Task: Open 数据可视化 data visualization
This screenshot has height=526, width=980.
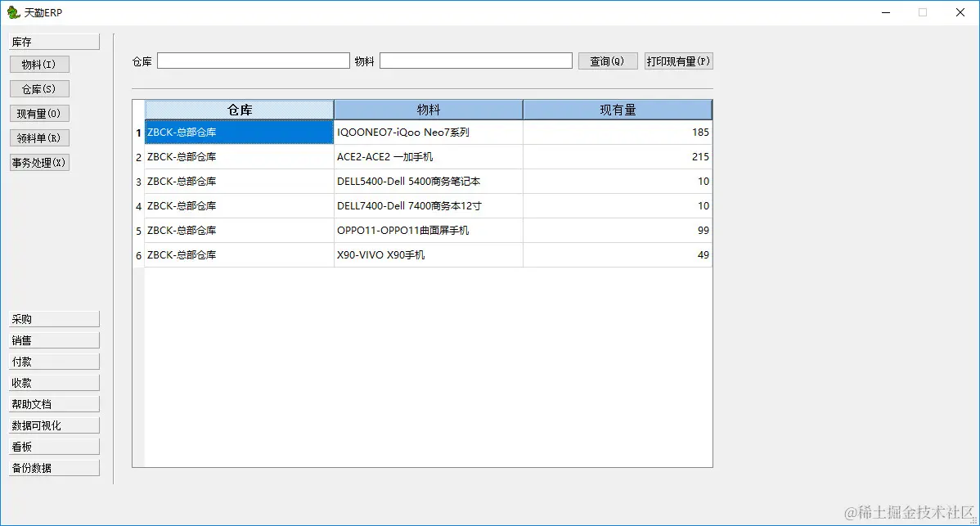Action: click(x=53, y=425)
